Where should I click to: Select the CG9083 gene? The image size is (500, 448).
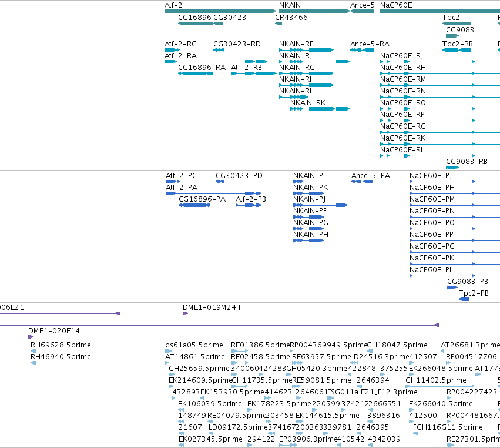click(452, 36)
